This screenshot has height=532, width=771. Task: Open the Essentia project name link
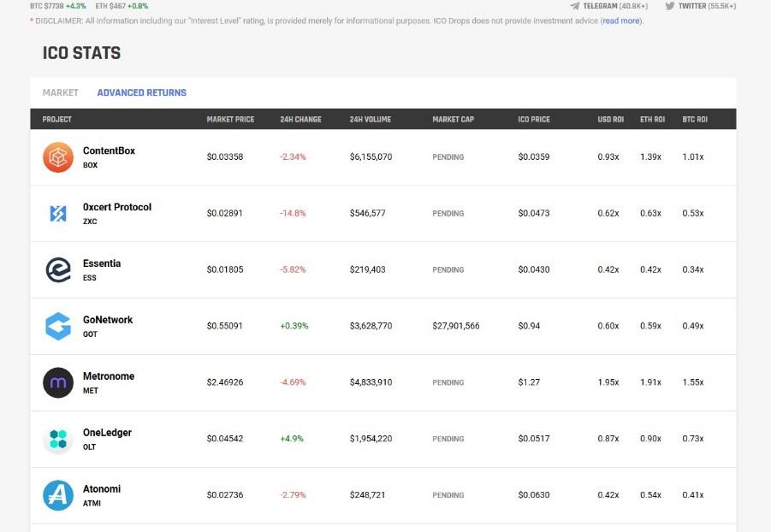102,263
